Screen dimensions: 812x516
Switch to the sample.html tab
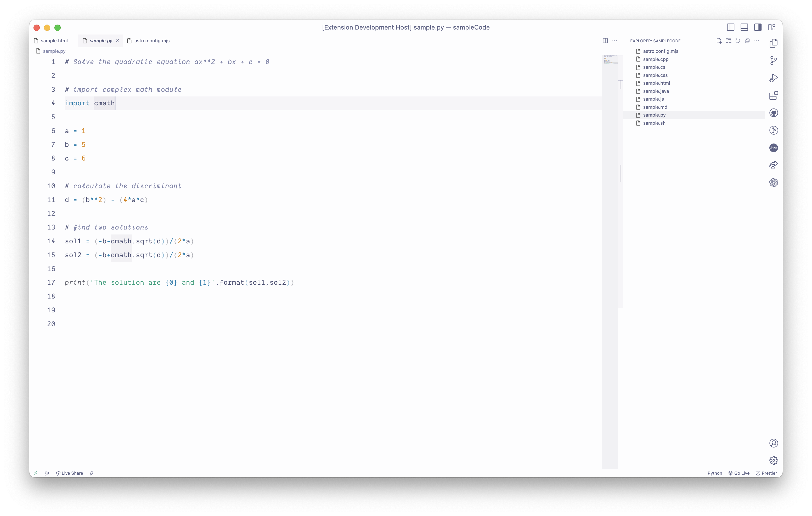[54, 41]
